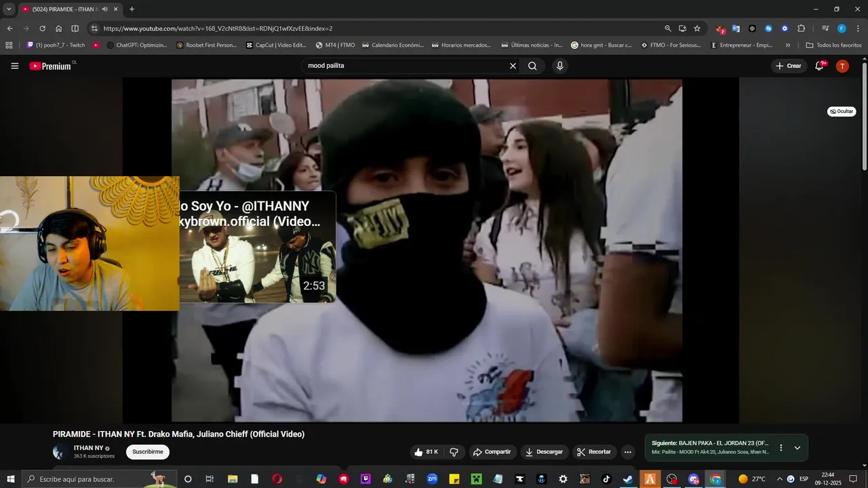
Task: Open the YouTube account avatar menu
Action: coord(842,66)
